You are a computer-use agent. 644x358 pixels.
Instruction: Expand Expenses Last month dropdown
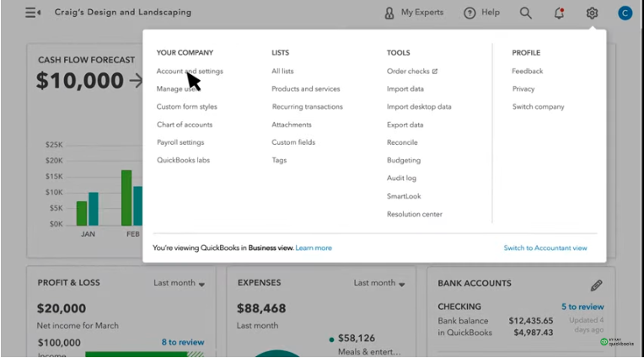[378, 283]
